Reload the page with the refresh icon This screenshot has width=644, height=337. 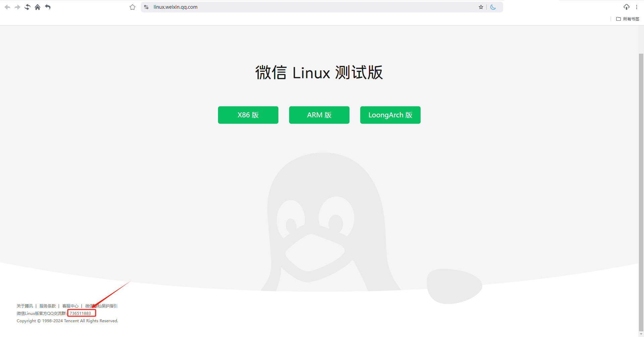(x=28, y=7)
